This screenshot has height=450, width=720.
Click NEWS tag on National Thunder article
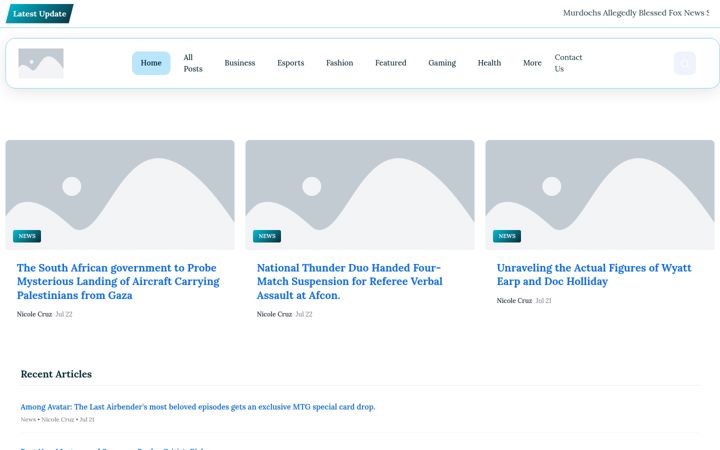267,236
